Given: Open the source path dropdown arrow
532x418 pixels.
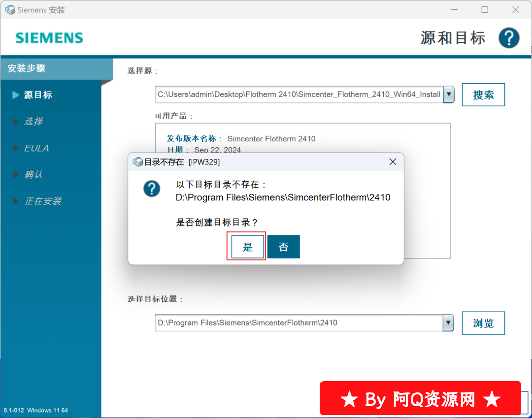Looking at the screenshot, I should click(x=449, y=95).
